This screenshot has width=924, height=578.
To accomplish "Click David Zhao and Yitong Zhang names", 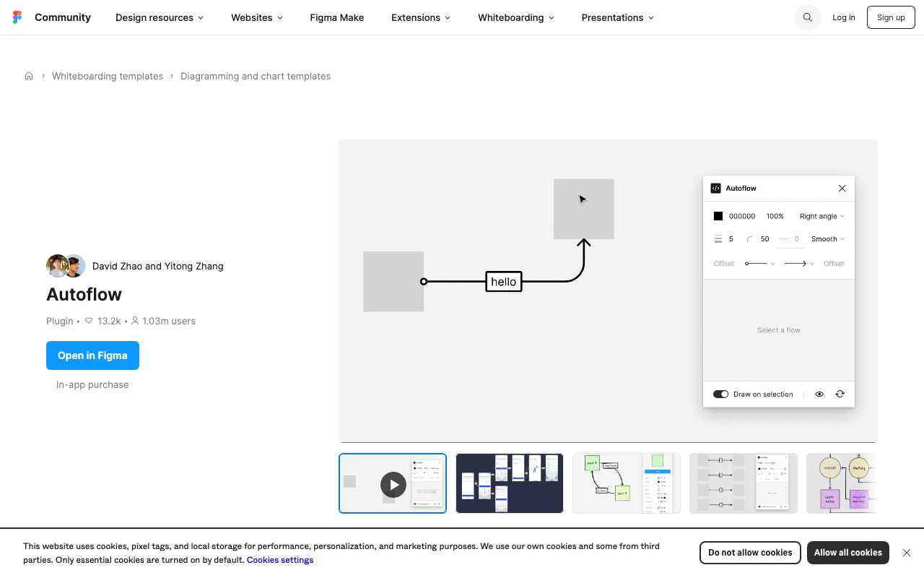I will [158, 266].
